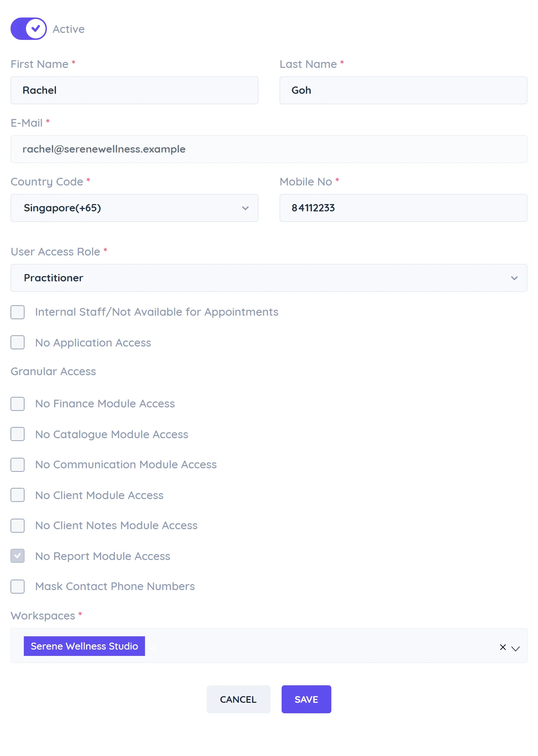Click the CANCEL button
The width and height of the screenshot is (538, 756).
coord(238,699)
